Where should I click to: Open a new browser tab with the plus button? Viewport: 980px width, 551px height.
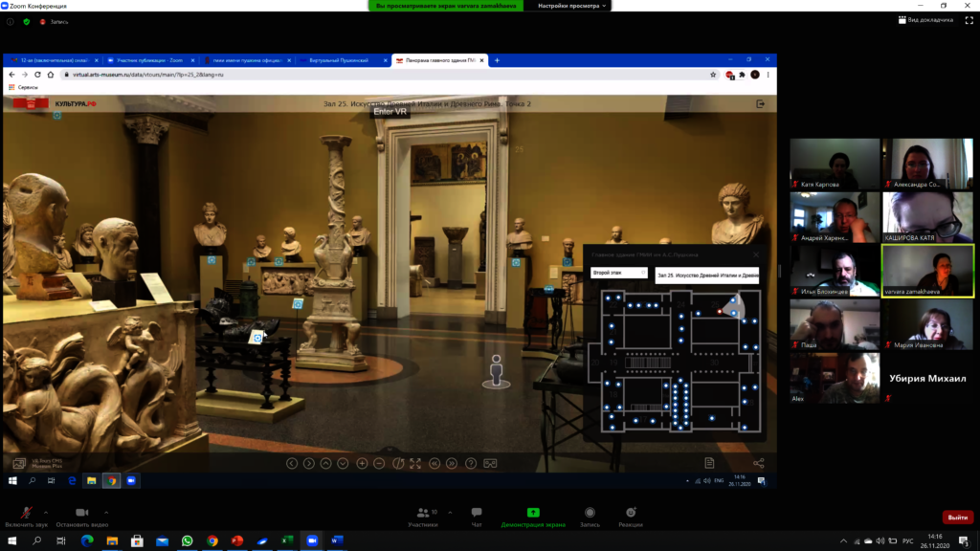pos(497,60)
